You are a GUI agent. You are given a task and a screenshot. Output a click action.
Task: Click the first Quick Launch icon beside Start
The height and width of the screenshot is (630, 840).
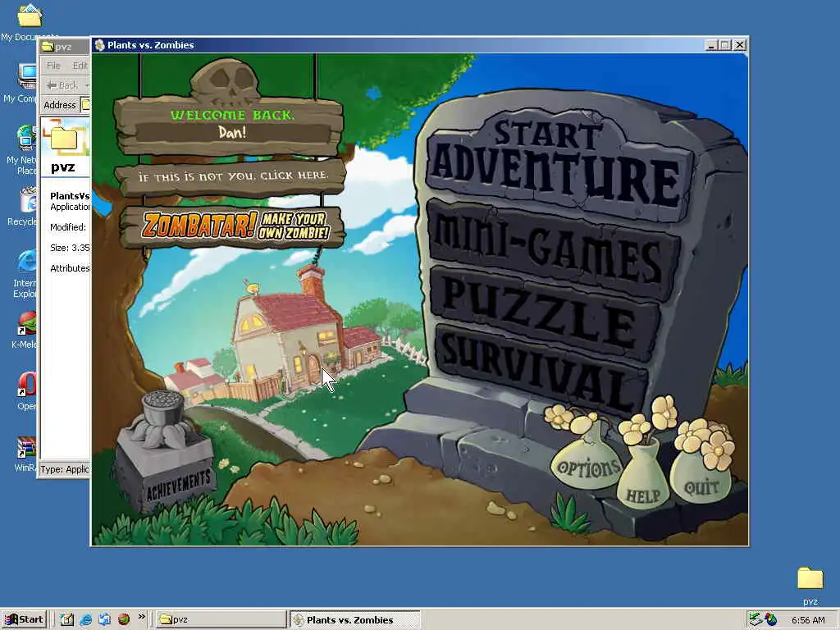[66, 619]
